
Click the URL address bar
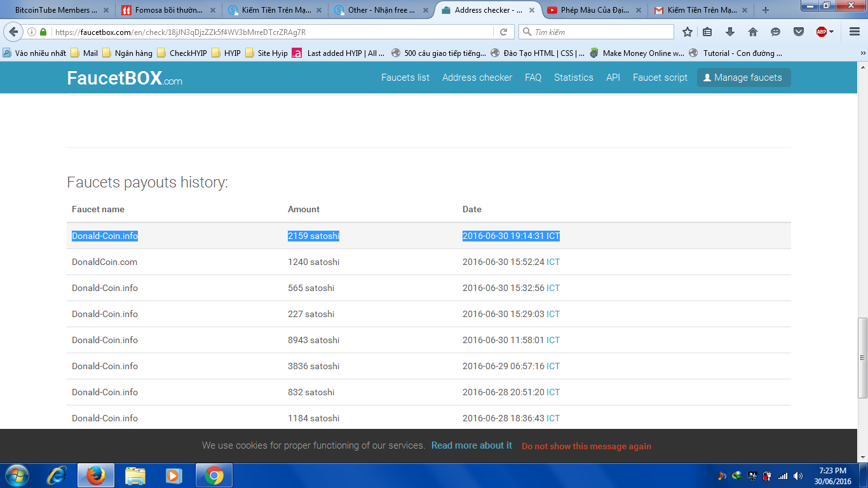273,32
